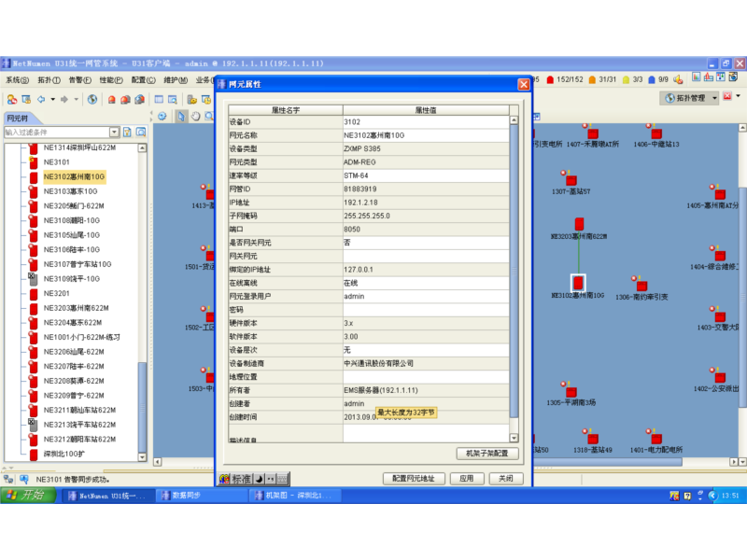
Task: Click the 配置网元地址 button
Action: coord(414,478)
